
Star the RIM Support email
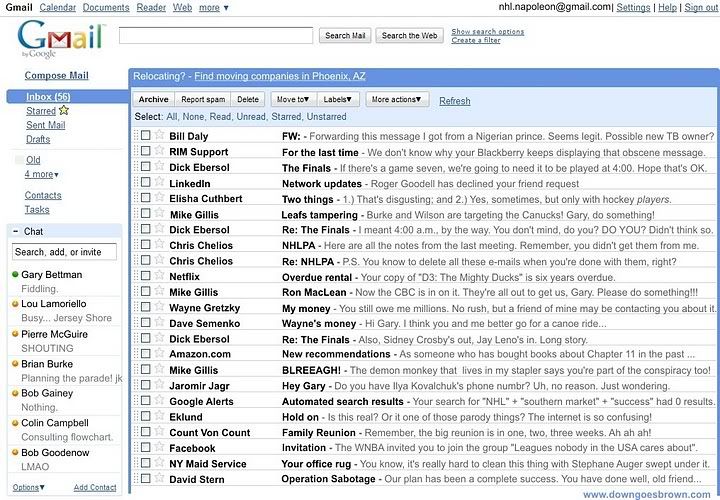(159, 150)
